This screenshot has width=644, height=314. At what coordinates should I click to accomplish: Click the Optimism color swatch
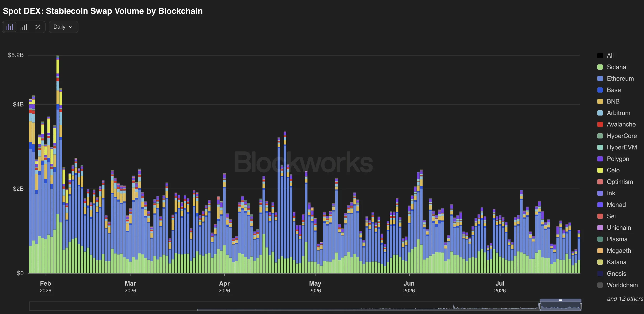tap(600, 182)
